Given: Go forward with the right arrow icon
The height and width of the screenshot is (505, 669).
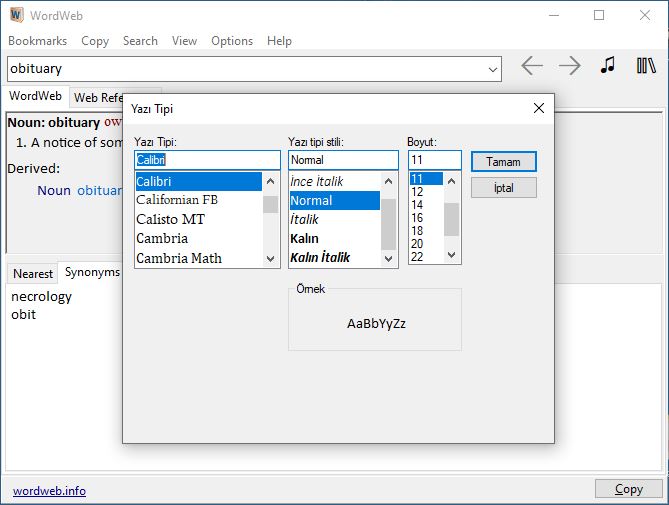Looking at the screenshot, I should point(570,66).
